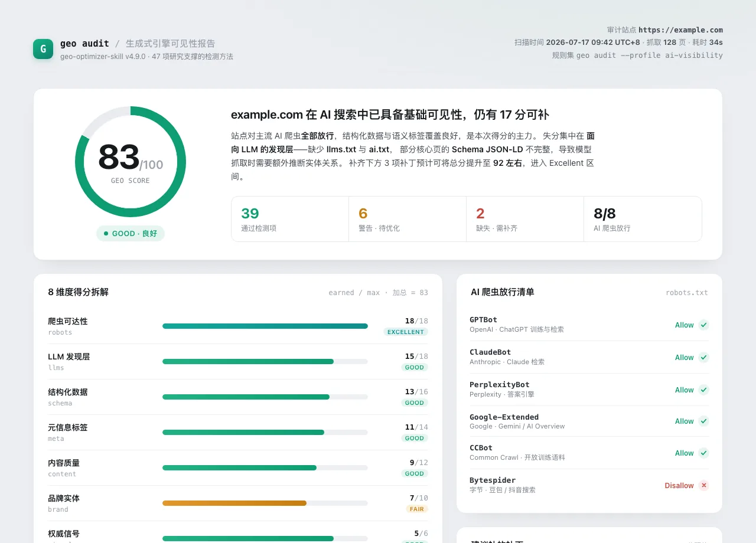Click the 爬虫可达性 progress bar
Image resolution: width=756 pixels, height=543 pixels.
tap(265, 326)
